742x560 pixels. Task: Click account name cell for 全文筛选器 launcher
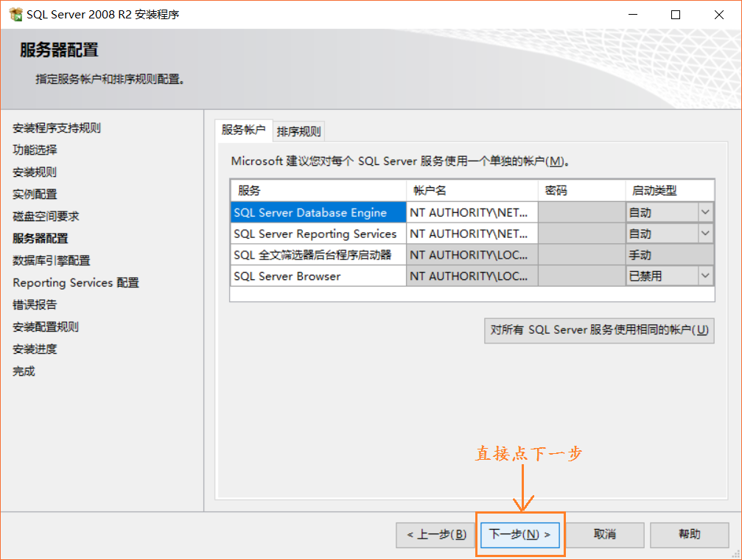pyautogui.click(x=472, y=255)
